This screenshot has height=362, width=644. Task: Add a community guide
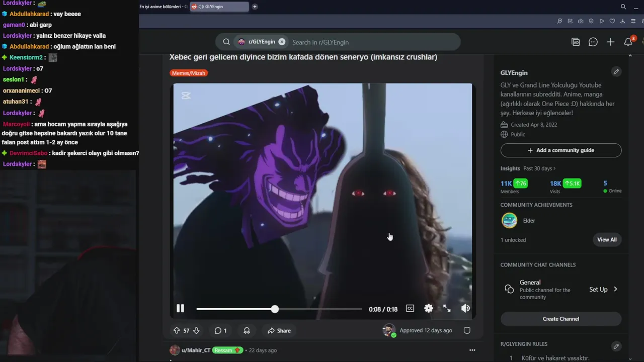pyautogui.click(x=561, y=150)
